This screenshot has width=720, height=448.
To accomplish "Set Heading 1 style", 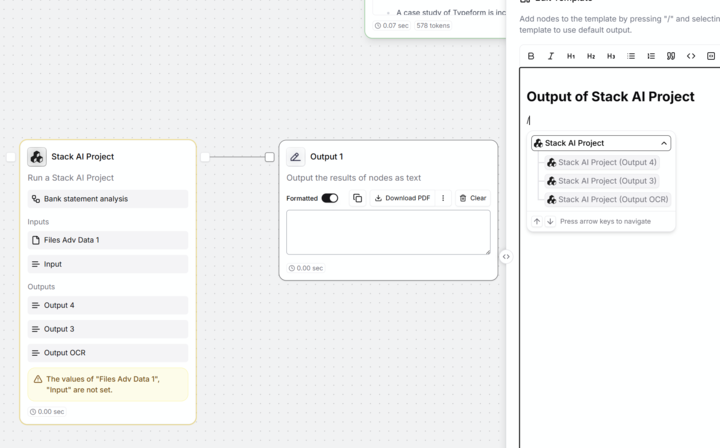I will coord(571,56).
